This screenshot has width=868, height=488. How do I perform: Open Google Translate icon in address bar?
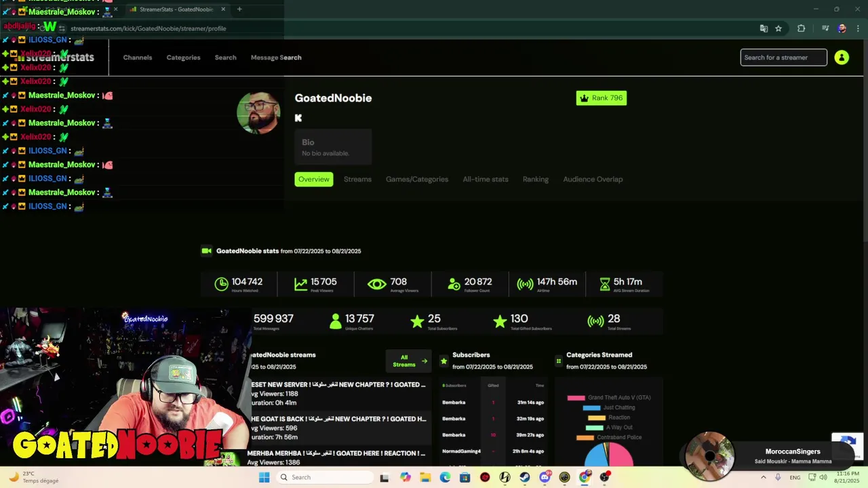point(764,28)
